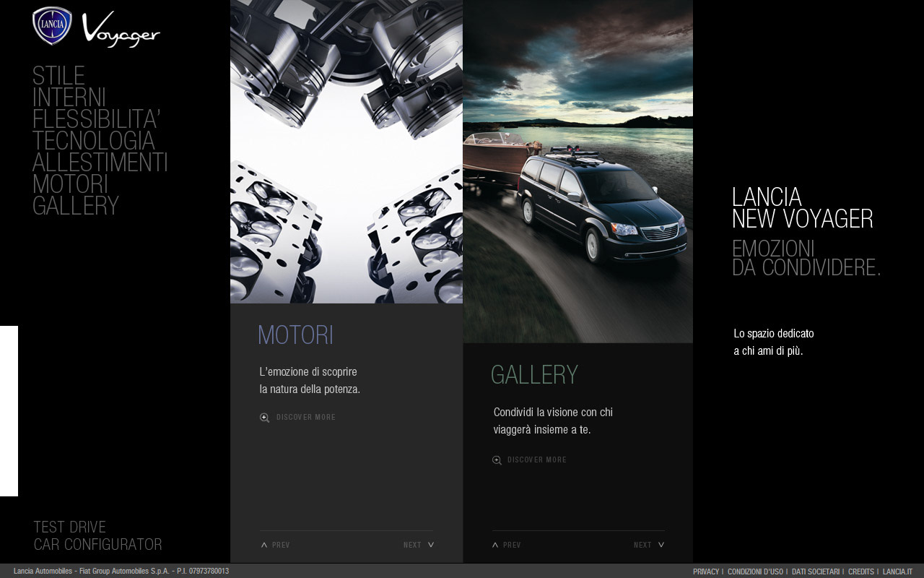The width and height of the screenshot is (924, 578).
Task: Go to TECNOLOGIA section
Action: [x=94, y=141]
